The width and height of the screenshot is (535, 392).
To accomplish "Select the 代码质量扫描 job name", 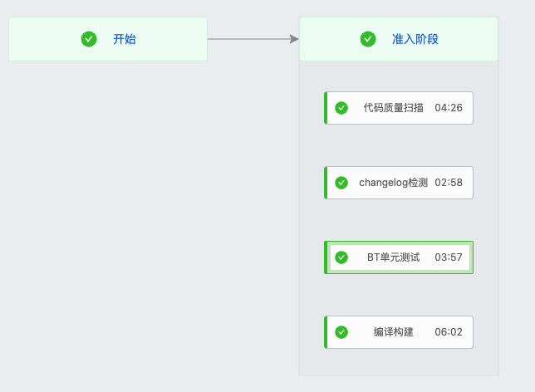I will point(393,108).
